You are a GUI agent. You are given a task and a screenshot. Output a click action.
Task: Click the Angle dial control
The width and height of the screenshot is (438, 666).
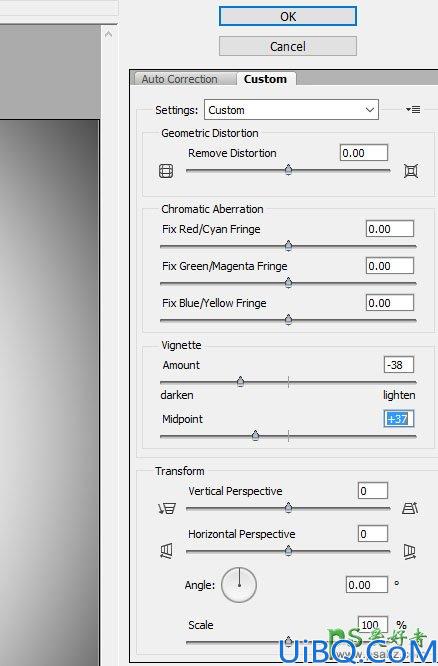(239, 585)
